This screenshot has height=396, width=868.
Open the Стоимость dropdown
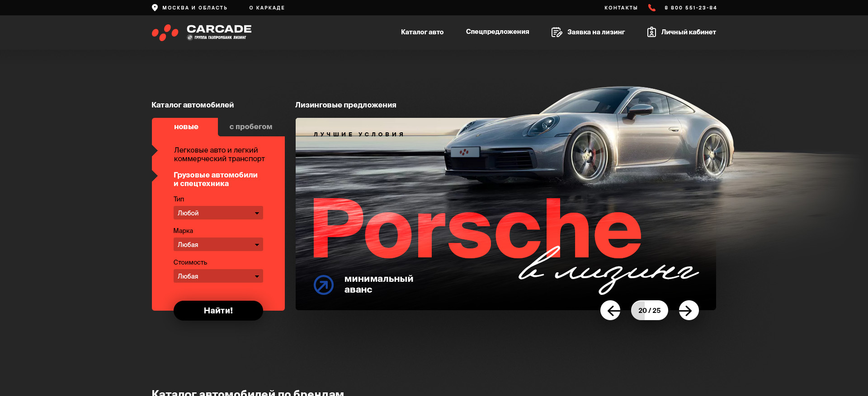(218, 276)
